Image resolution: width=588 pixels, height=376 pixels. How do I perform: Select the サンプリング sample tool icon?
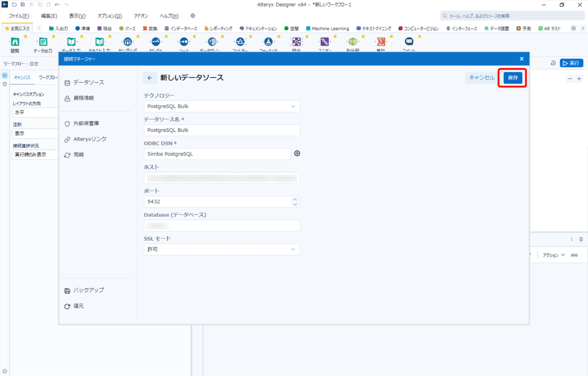click(x=128, y=42)
